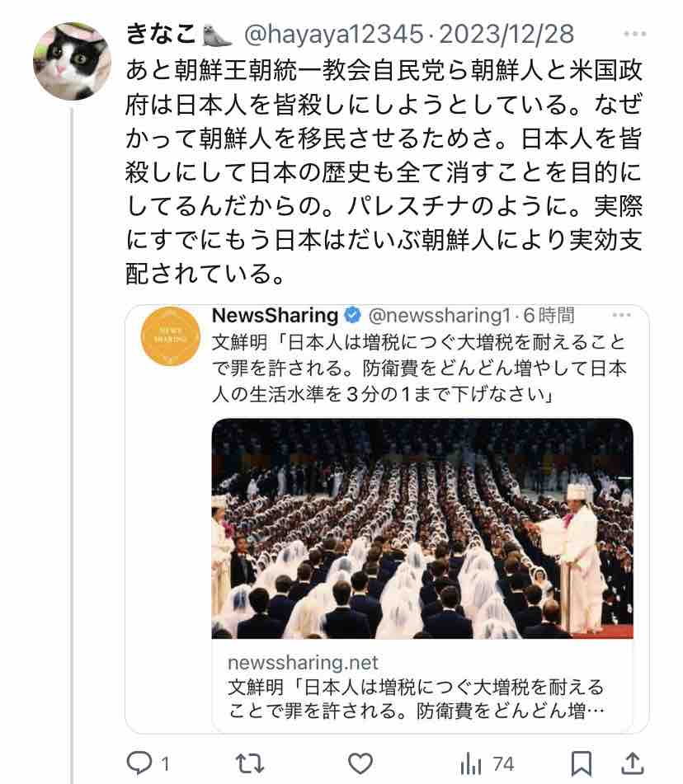This screenshot has height=784, width=683.
Task: Open the @newssharing1 handle
Action: [x=440, y=315]
